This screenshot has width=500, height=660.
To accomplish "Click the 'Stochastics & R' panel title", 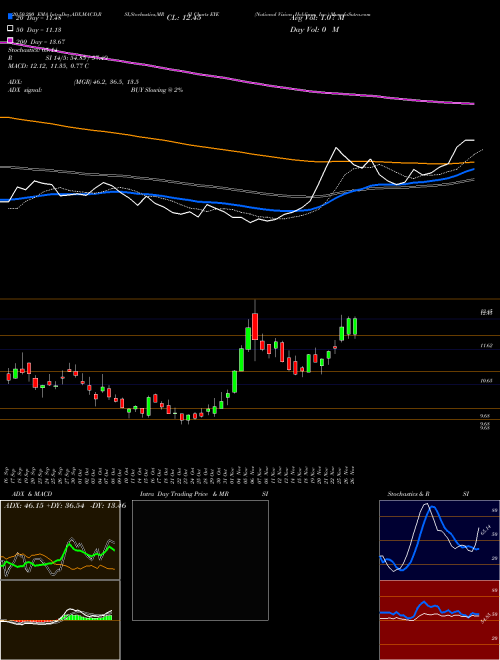I will [409, 494].
